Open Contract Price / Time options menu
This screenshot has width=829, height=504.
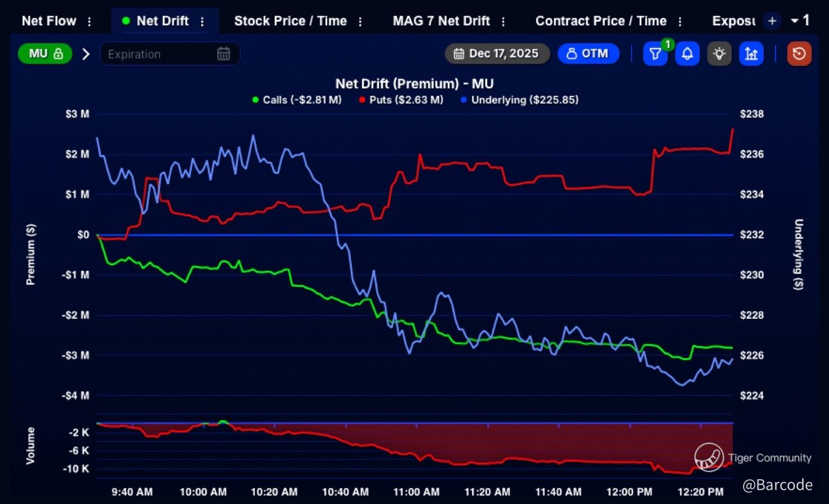680,21
